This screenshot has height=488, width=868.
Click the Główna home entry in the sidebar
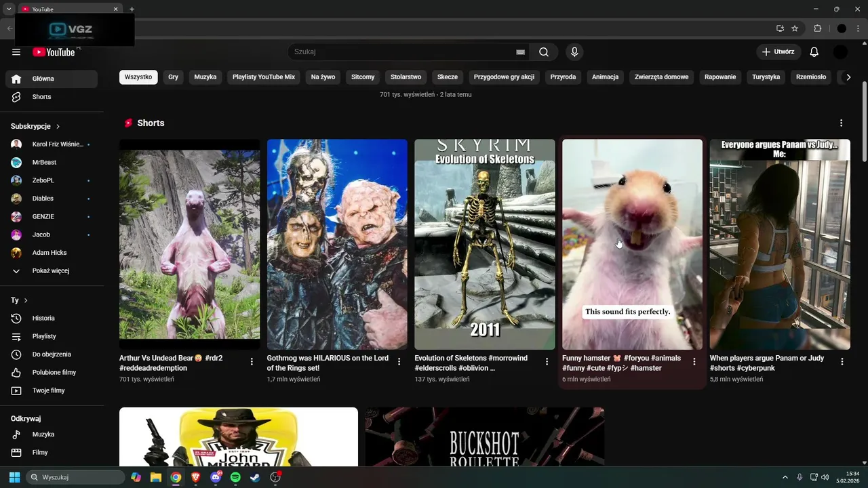click(x=52, y=79)
